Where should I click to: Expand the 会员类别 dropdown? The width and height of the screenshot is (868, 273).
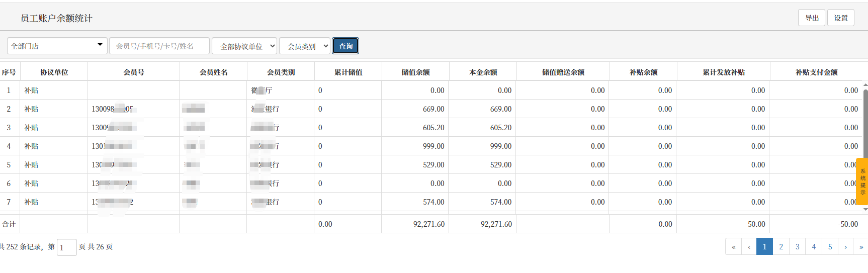point(305,46)
